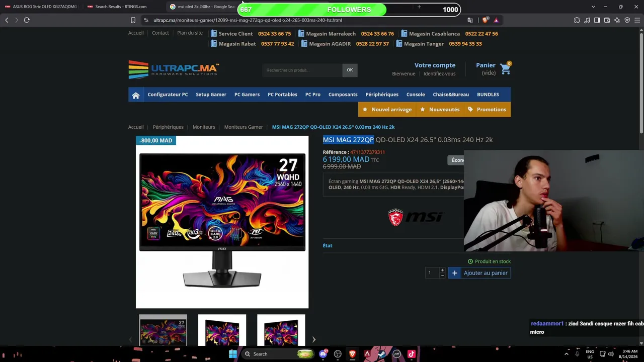Switch to the RTINGS Search Results tab
Image resolution: width=644 pixels, height=362 pixels.
(x=121, y=7)
